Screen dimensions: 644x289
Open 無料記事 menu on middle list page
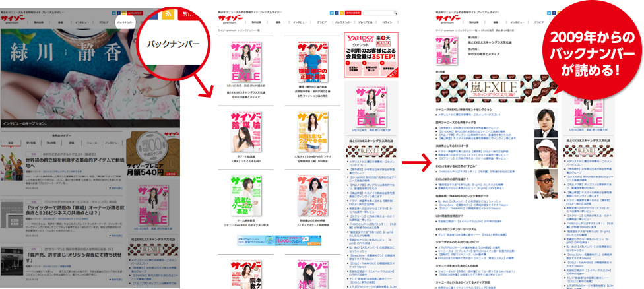[257, 22]
